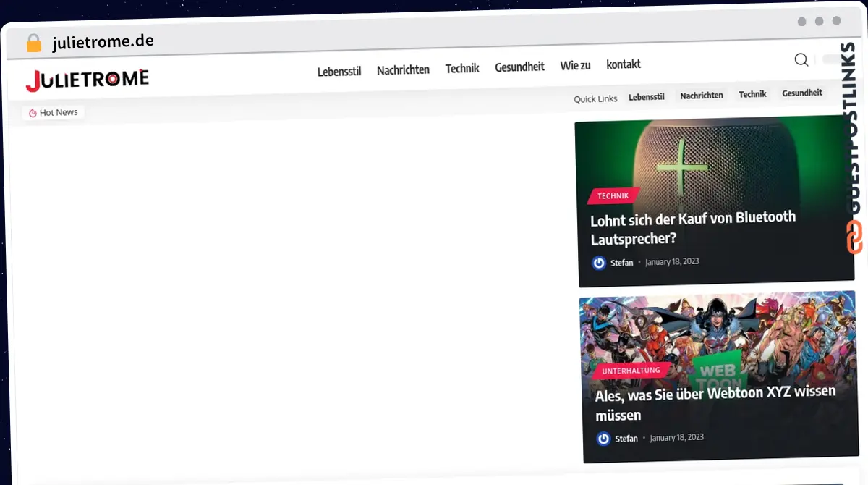Click Stefan's avatar on the Webtoon article
868x485 pixels.
tap(603, 439)
